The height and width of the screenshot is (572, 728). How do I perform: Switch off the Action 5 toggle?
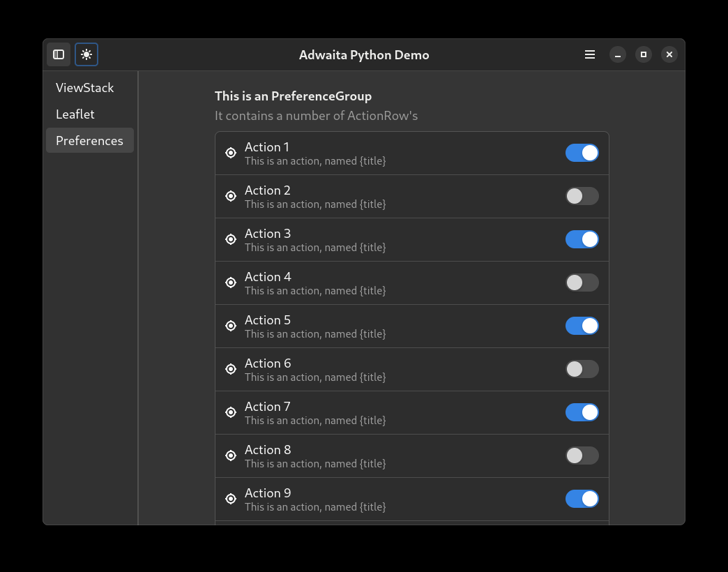[x=582, y=326]
